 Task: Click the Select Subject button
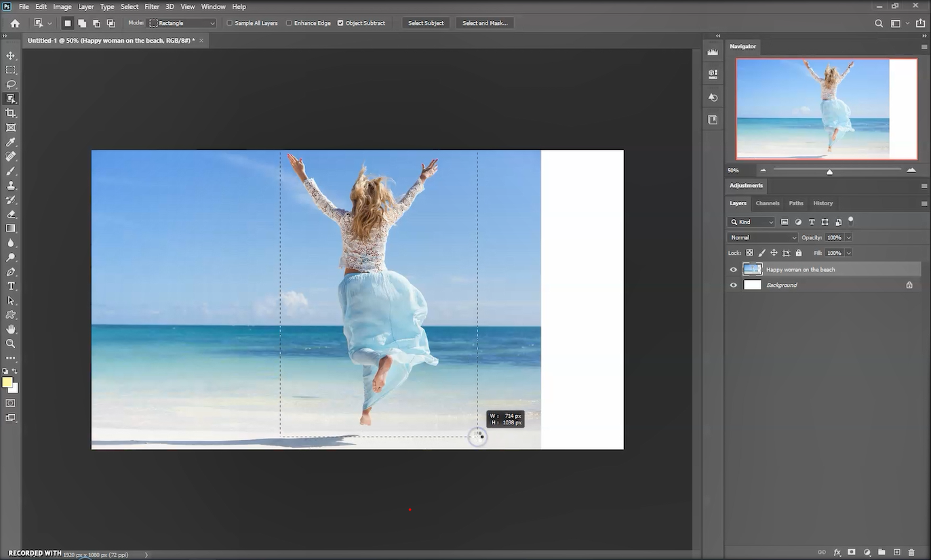[x=426, y=23]
